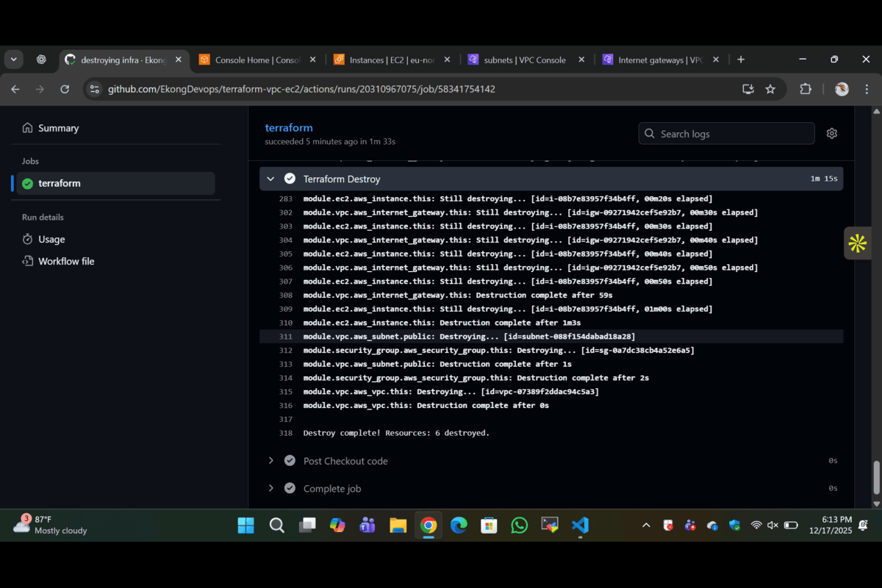The height and width of the screenshot is (588, 882).
Task: Click log line number 318
Action: pos(286,434)
